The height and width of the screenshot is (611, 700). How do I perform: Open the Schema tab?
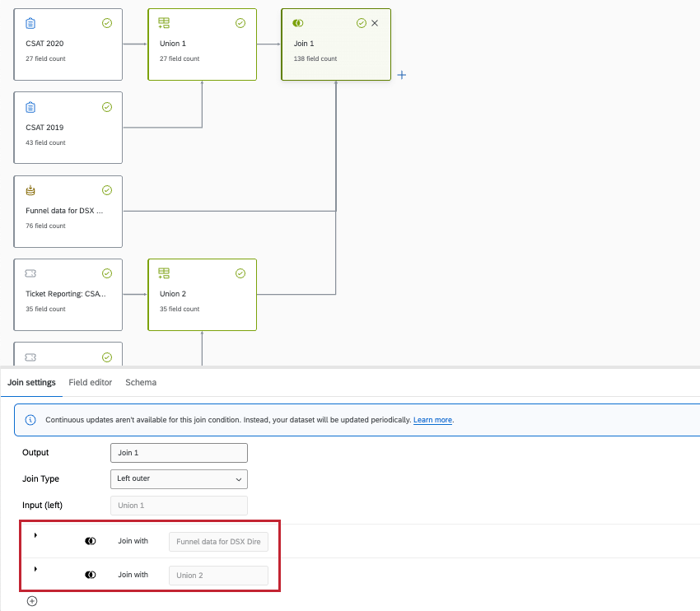pos(140,382)
